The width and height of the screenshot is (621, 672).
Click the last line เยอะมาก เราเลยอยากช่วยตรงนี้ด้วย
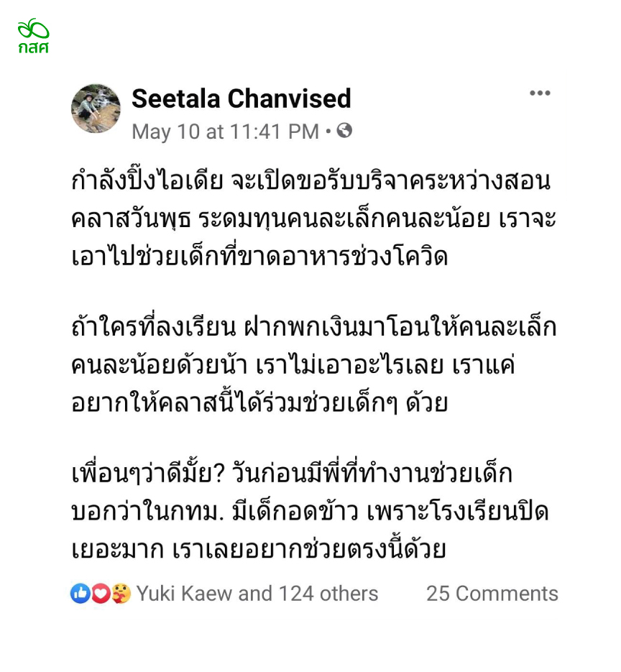coord(259,549)
